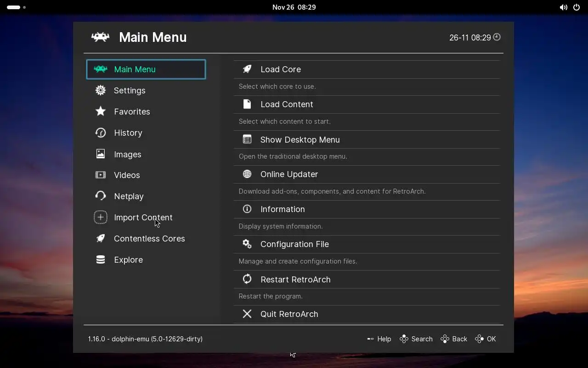588x368 pixels.
Task: Click the Import Content plus icon
Action: click(x=101, y=217)
